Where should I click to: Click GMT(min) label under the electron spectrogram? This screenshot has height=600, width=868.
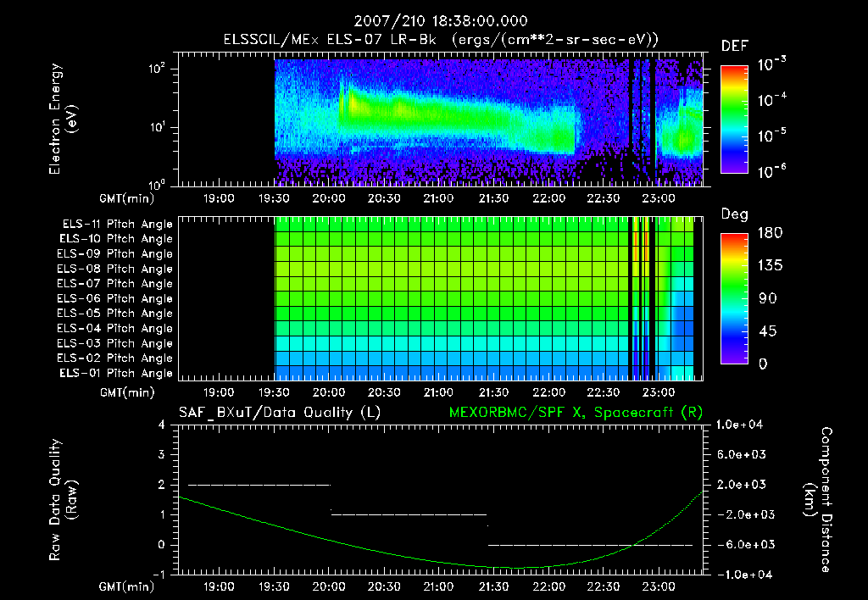click(x=126, y=198)
